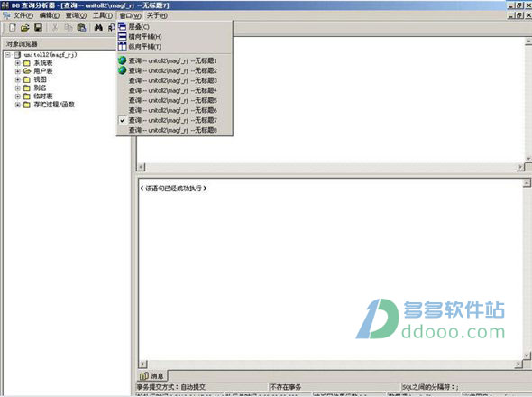
Task: Switch to query window 无标题1
Action: pyautogui.click(x=174, y=60)
